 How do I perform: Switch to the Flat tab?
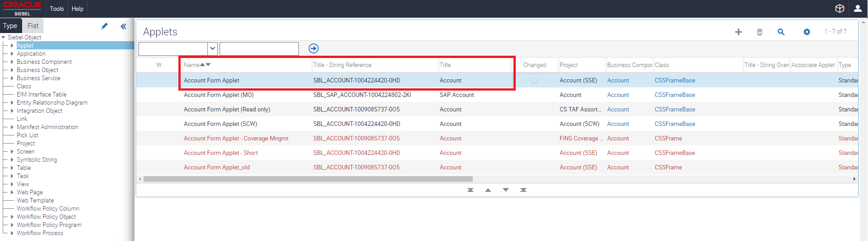[x=33, y=26]
